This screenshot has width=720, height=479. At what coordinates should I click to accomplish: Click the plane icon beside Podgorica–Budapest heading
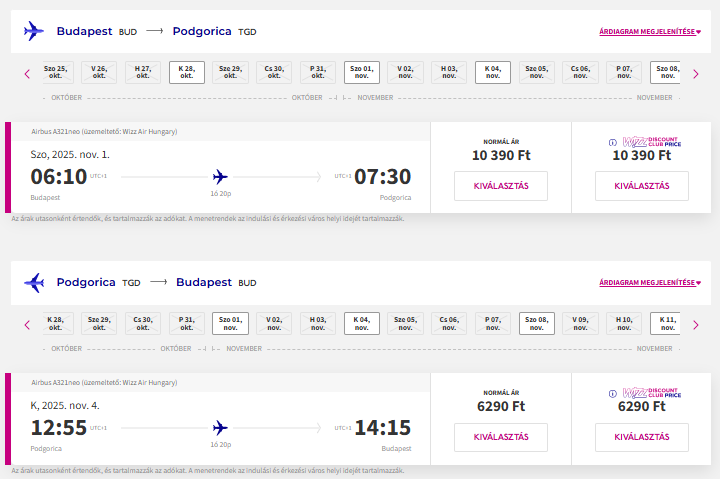pyautogui.click(x=34, y=283)
